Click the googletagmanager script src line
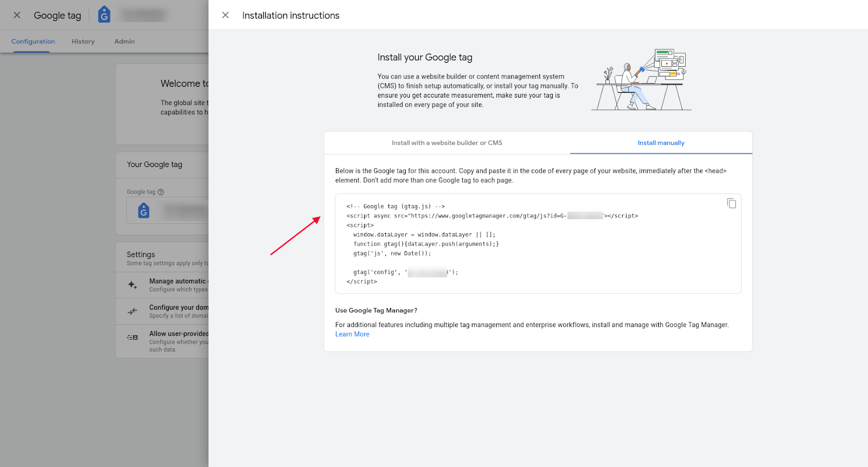Screen dimensions: 868x467 (492, 216)
